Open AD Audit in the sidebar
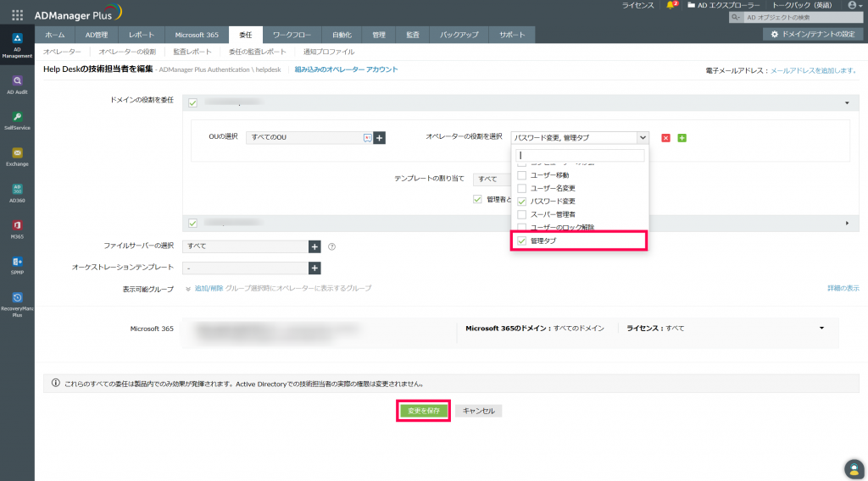 tap(17, 86)
